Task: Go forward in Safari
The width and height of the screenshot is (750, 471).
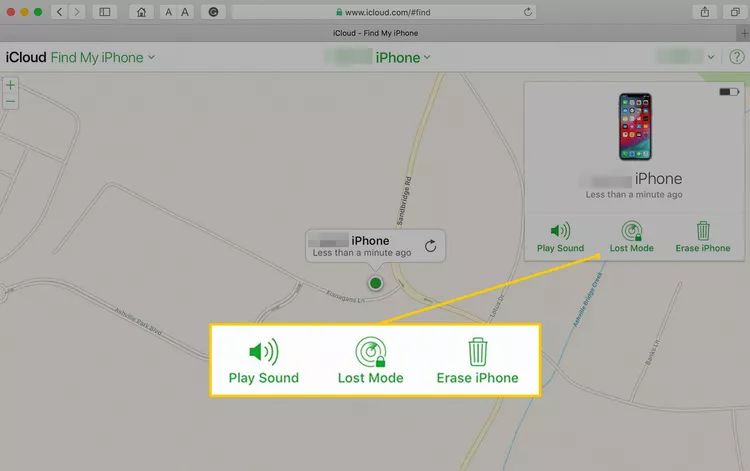Action: 77,12
